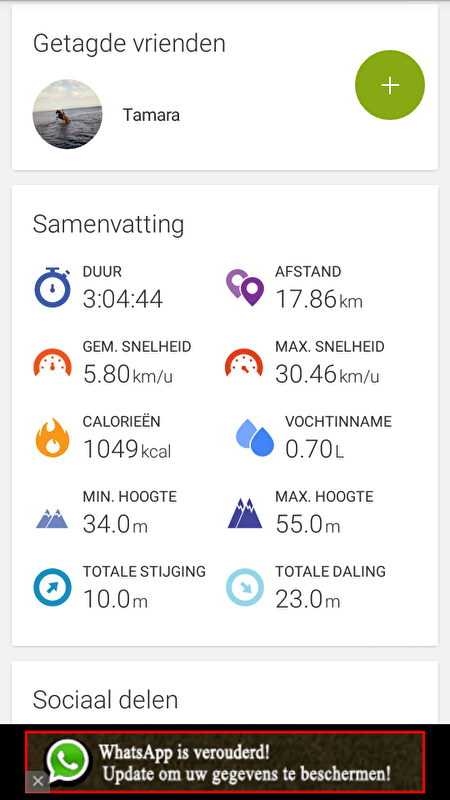Viewport: 450px width, 800px height.
Task: Tap the max height mountain icon
Action: pos(245,513)
